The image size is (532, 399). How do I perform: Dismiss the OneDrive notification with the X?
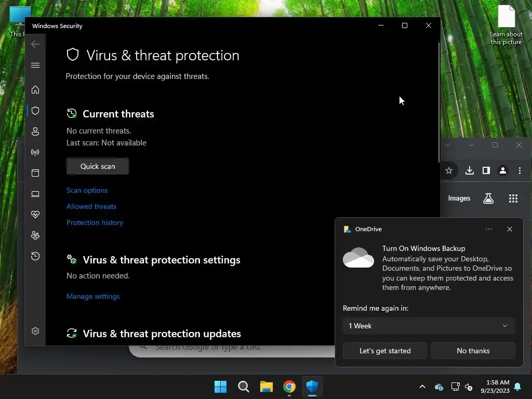(x=510, y=229)
